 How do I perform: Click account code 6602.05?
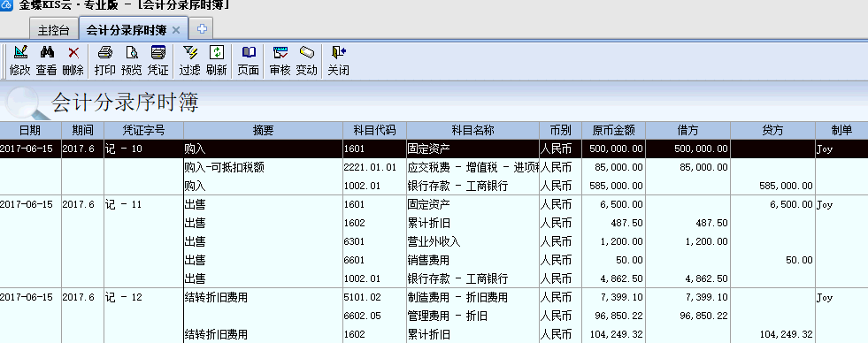click(x=363, y=316)
